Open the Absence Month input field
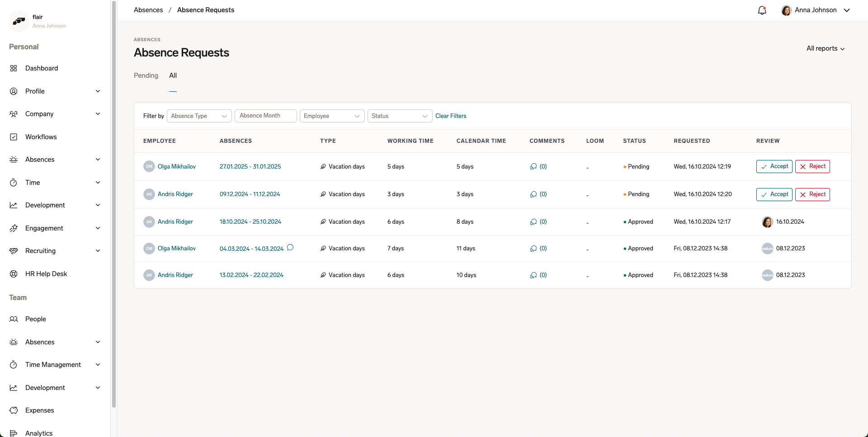This screenshot has height=437, width=868. click(265, 116)
